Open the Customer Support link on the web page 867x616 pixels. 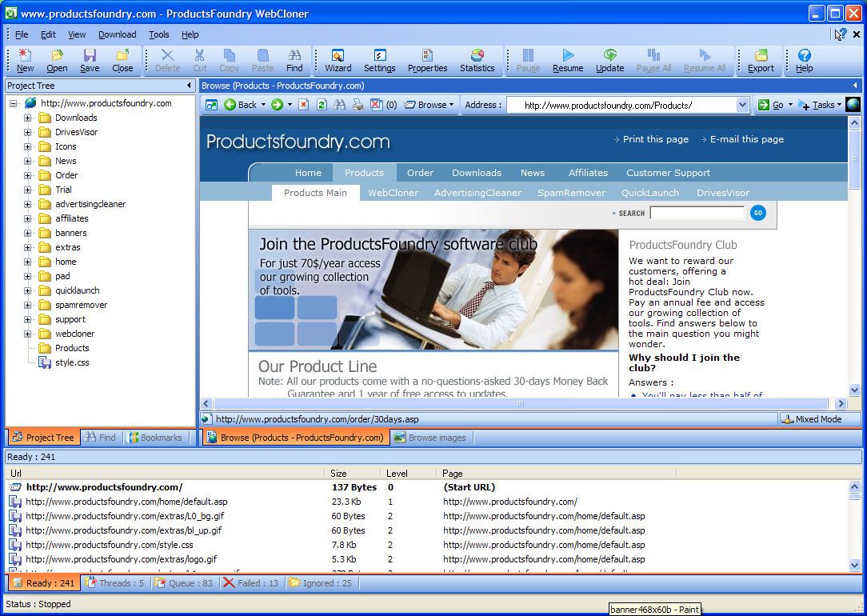[x=668, y=173]
